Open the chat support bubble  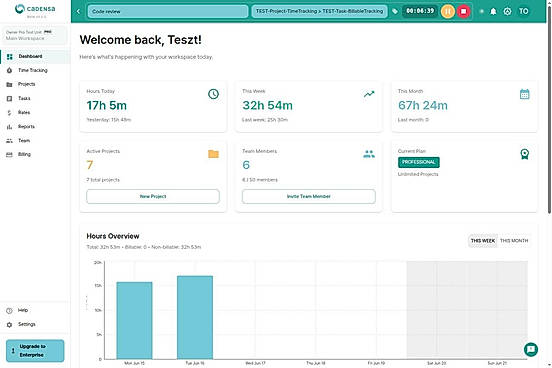531,349
